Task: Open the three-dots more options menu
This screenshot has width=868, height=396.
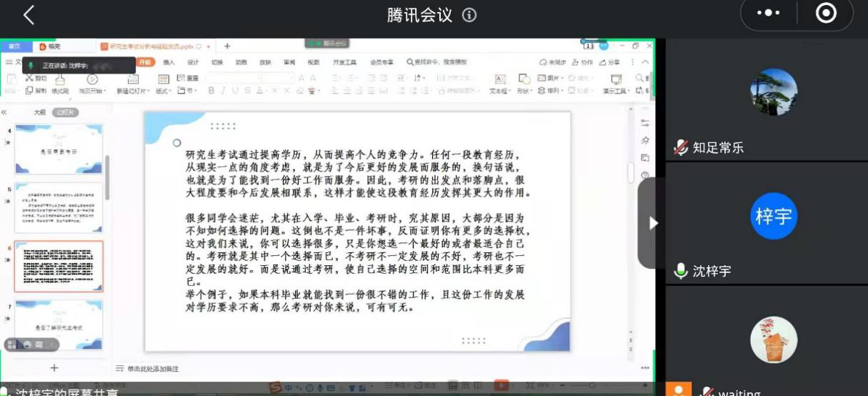Action: point(768,14)
